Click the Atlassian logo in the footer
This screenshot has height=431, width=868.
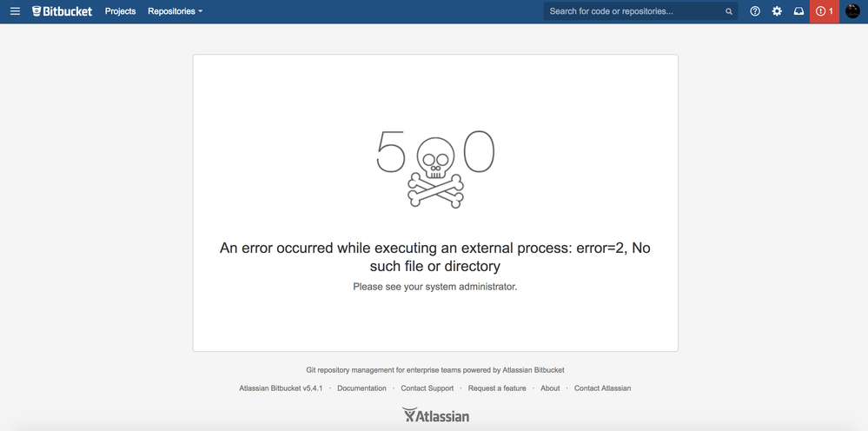tap(435, 415)
